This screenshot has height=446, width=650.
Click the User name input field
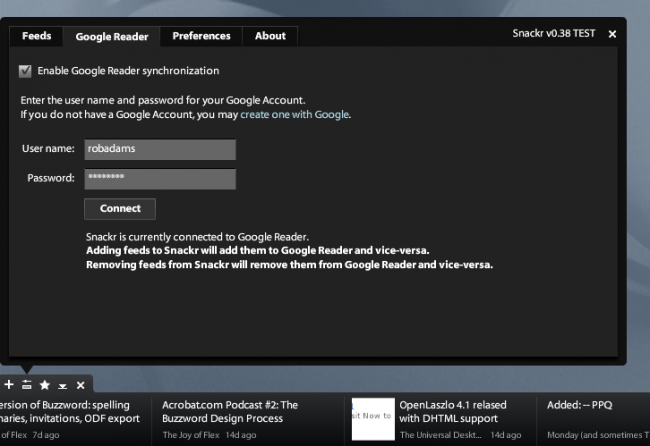160,149
